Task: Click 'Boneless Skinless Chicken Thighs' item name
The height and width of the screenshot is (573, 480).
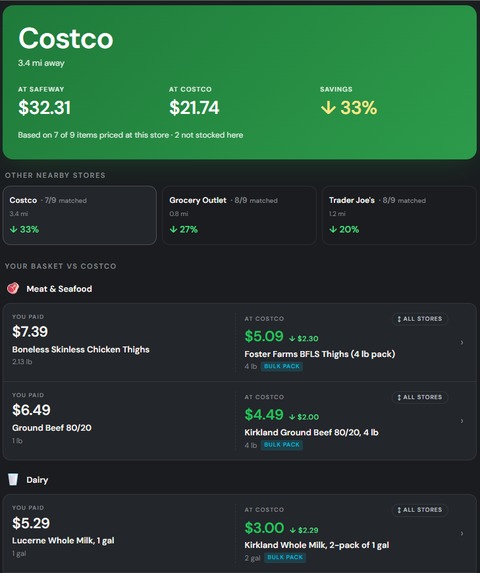Action: pos(81,349)
